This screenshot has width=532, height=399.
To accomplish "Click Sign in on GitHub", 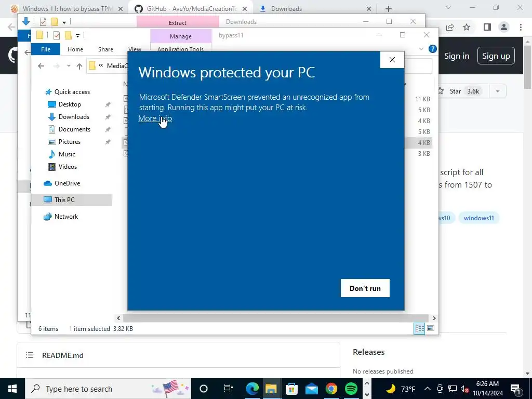I will coord(457,56).
